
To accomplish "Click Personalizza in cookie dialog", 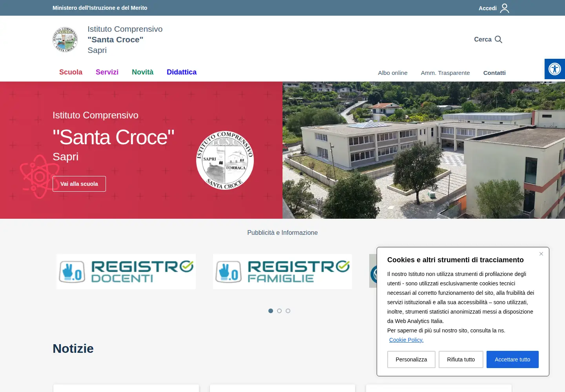I will [x=411, y=359].
